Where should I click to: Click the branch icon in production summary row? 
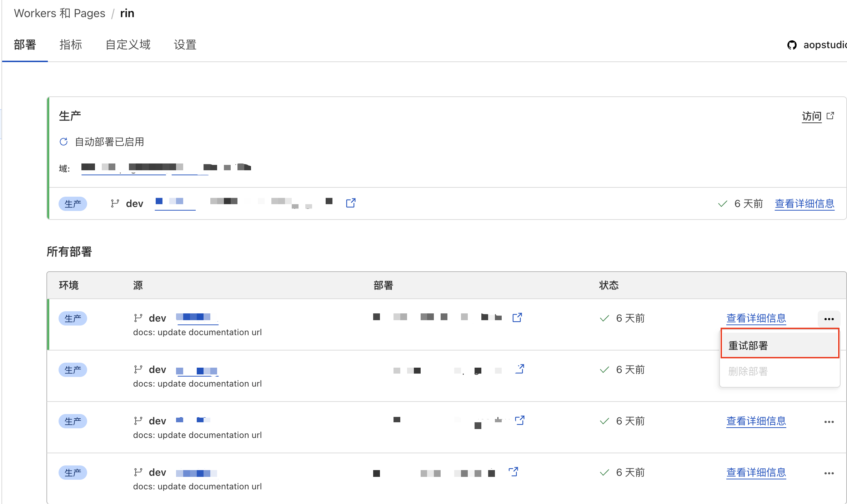(115, 203)
